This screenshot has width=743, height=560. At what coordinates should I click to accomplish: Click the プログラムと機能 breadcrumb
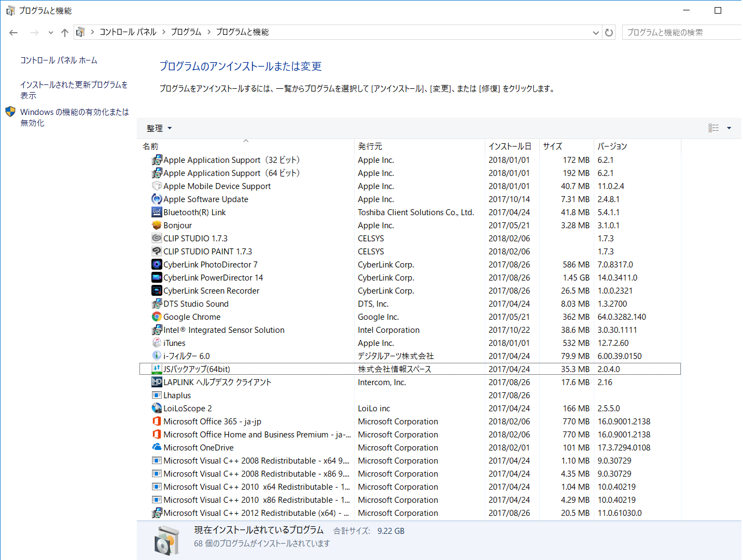pyautogui.click(x=242, y=32)
